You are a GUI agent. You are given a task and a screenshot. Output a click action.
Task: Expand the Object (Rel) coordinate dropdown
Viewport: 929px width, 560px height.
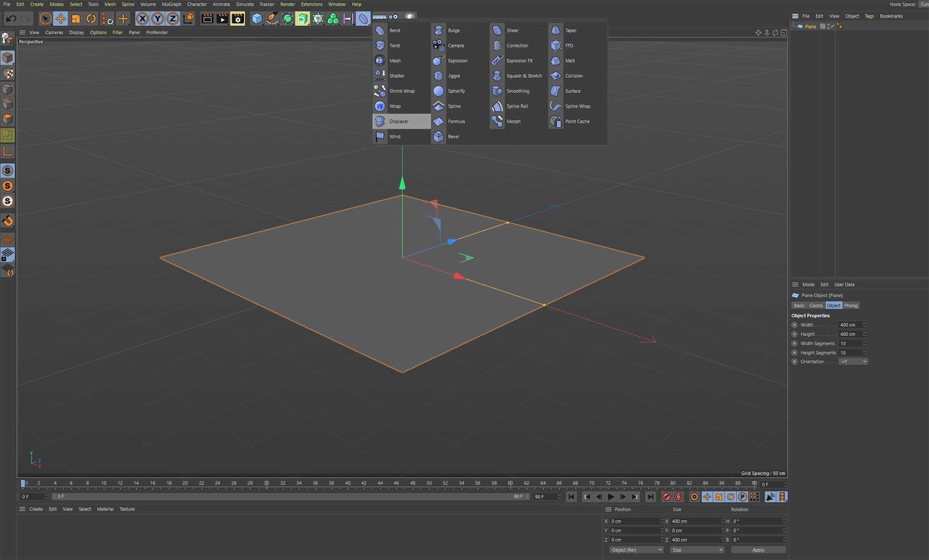(x=636, y=550)
